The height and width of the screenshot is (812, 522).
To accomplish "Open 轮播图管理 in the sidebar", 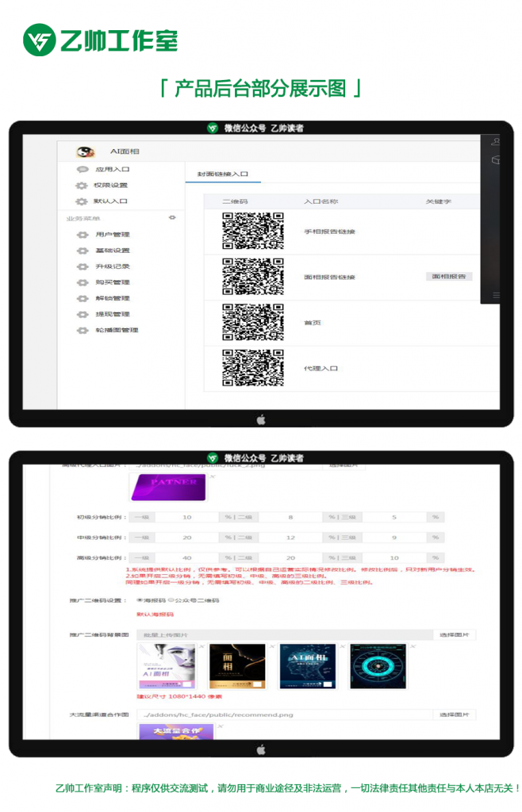I will 117,330.
